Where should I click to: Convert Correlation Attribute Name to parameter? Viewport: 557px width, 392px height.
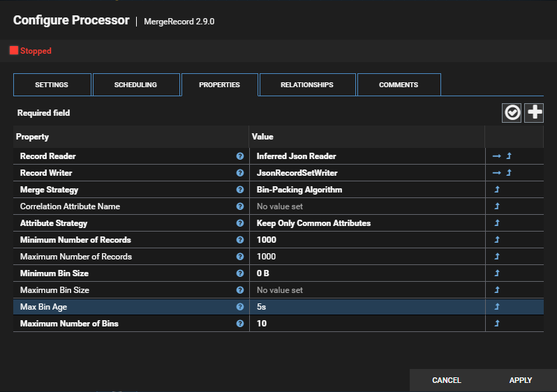pyautogui.click(x=497, y=206)
